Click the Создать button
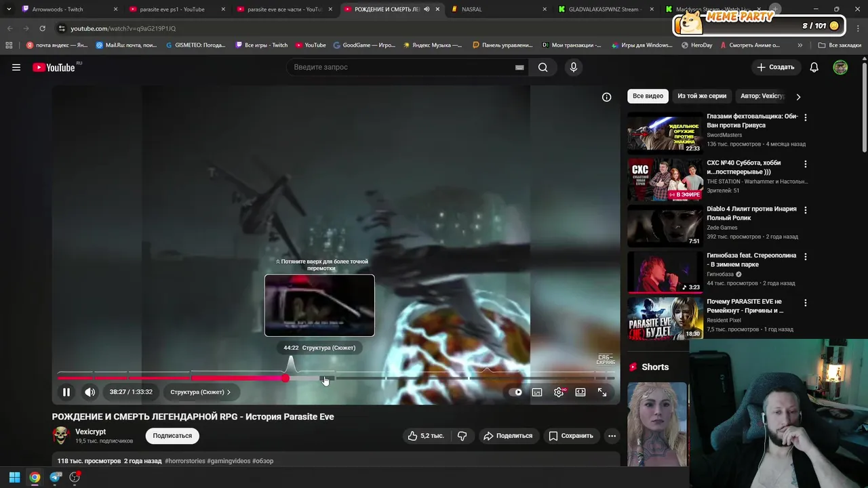 tap(776, 67)
